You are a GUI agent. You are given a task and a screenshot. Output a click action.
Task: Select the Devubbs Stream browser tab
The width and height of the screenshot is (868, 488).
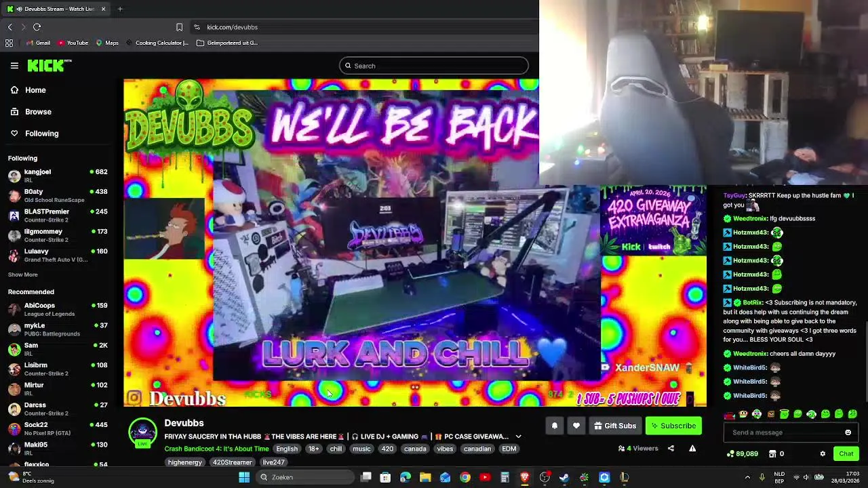[56, 9]
